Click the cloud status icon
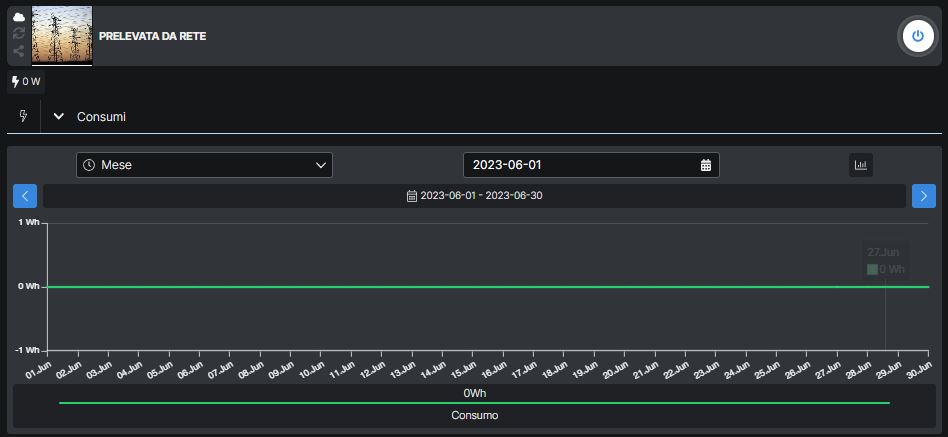Viewport: 948px width, 437px height. coord(18,17)
